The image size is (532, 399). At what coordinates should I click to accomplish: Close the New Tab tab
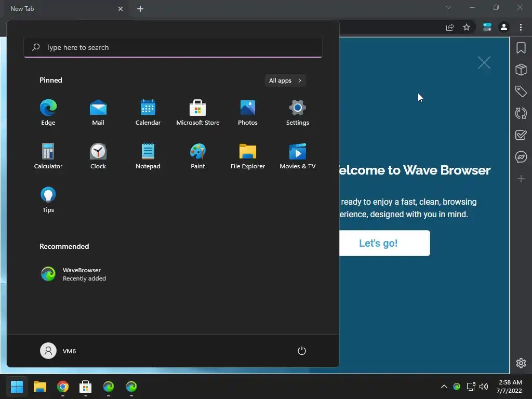pyautogui.click(x=121, y=9)
